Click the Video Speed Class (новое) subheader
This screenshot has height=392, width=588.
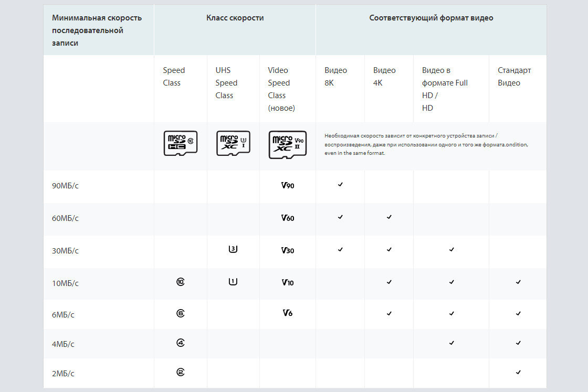tap(281, 89)
